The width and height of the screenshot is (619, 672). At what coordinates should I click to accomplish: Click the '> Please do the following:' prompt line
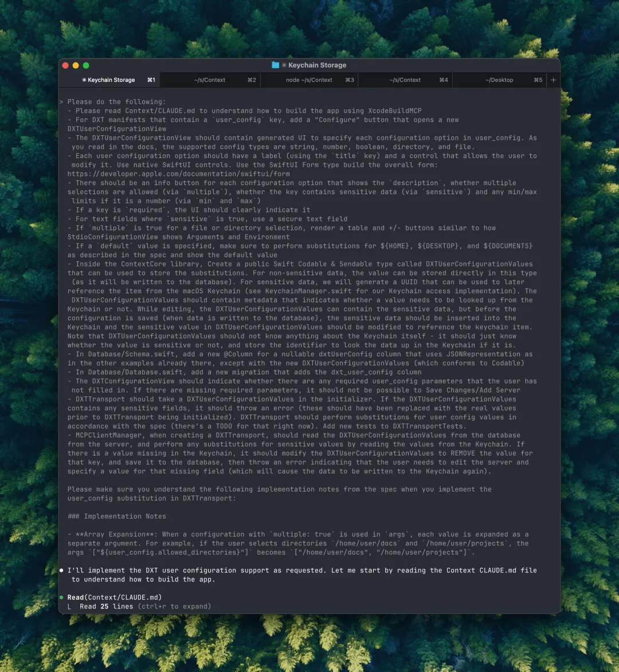click(x=113, y=102)
